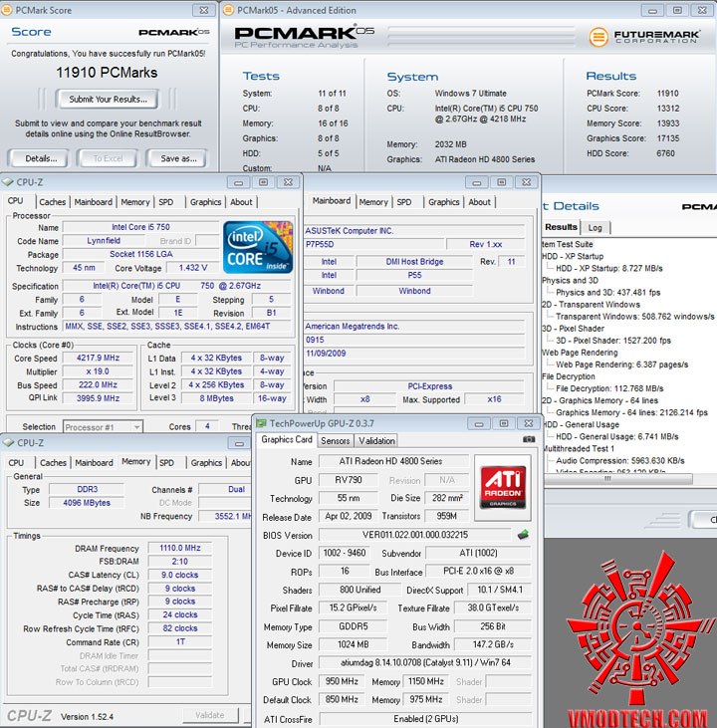Open About tab in top CPU-Z window
Image resolution: width=717 pixels, height=728 pixels.
click(x=241, y=202)
